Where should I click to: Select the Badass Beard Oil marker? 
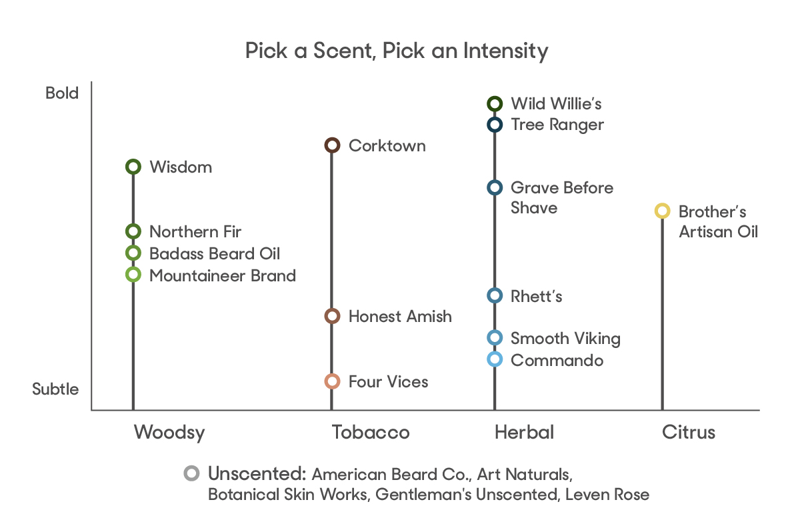pyautogui.click(x=133, y=253)
